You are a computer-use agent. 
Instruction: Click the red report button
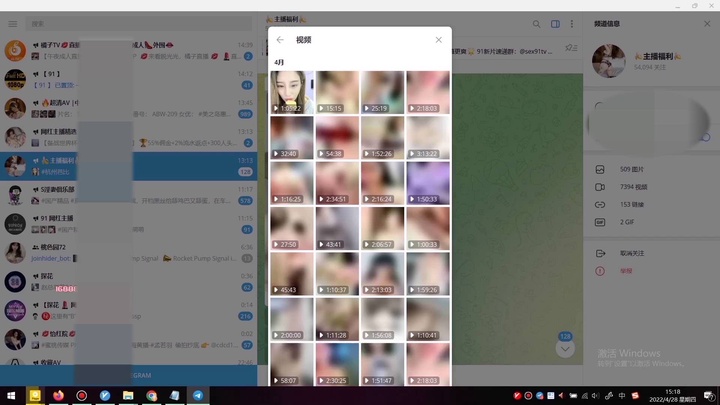pos(625,270)
